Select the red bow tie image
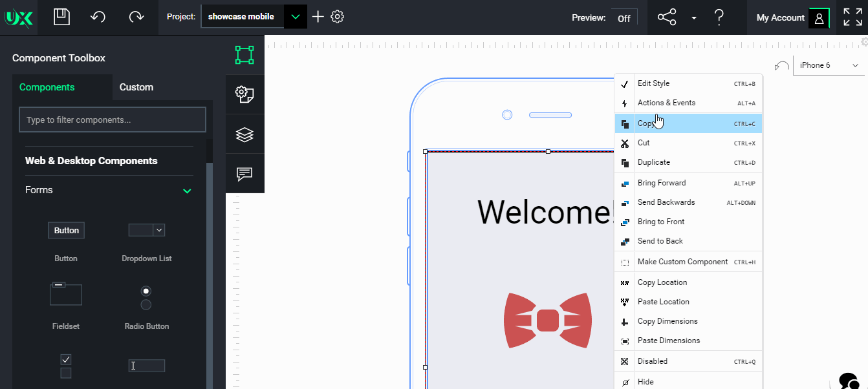868x389 pixels. pos(548,321)
